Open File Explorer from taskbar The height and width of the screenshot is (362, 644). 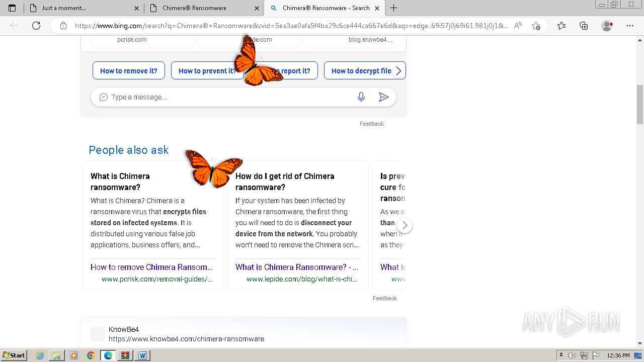point(57,355)
